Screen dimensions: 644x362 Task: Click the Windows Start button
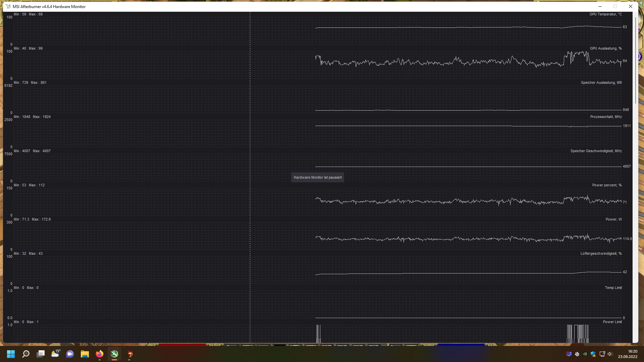[x=11, y=354]
